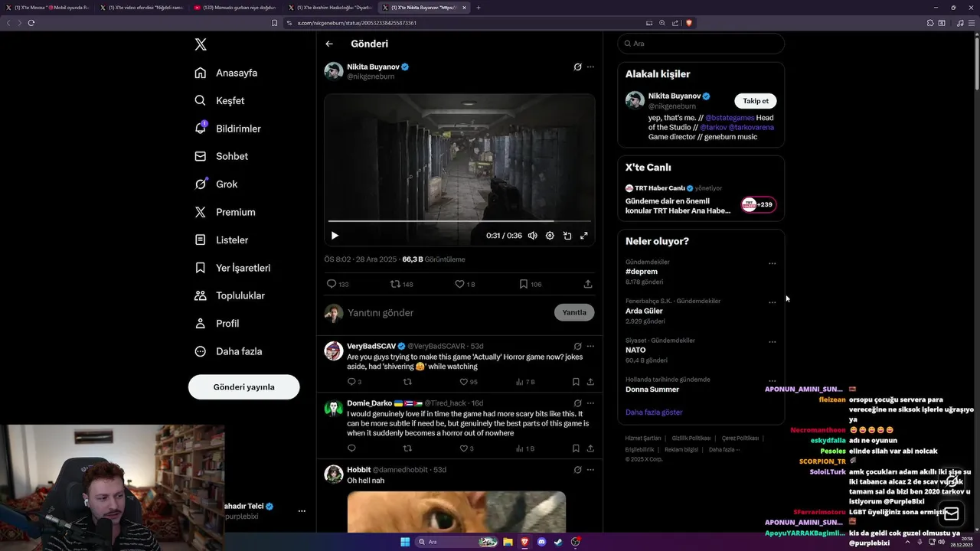The height and width of the screenshot is (551, 980).
Task: Open Windows Start menu
Action: point(405,542)
